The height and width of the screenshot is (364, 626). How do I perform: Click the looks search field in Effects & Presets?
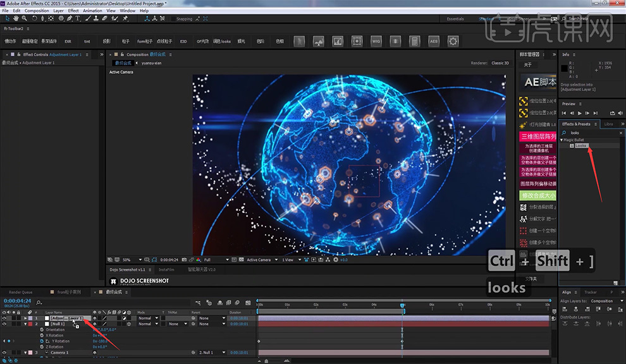[593, 133]
